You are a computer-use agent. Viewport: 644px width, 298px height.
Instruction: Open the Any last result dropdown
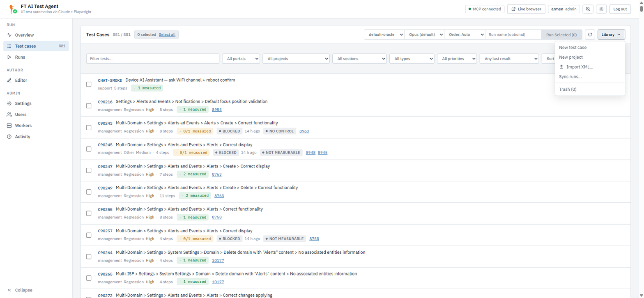click(509, 59)
